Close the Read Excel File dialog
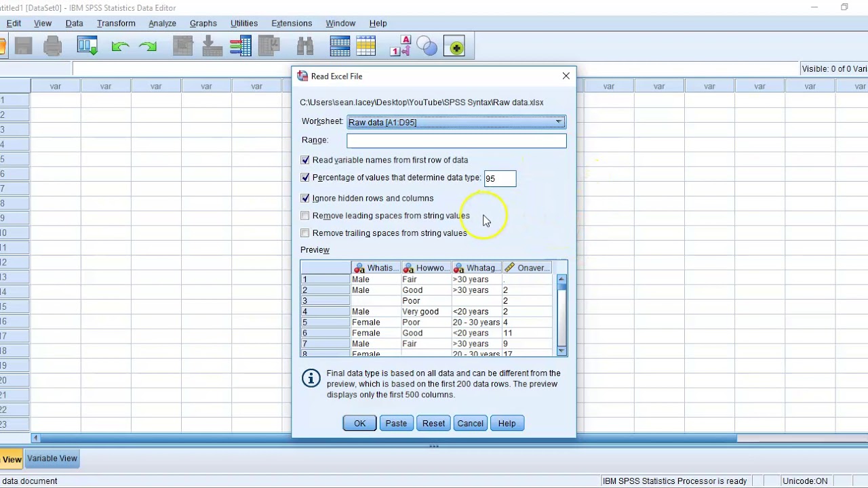The image size is (868, 488). 566,76
